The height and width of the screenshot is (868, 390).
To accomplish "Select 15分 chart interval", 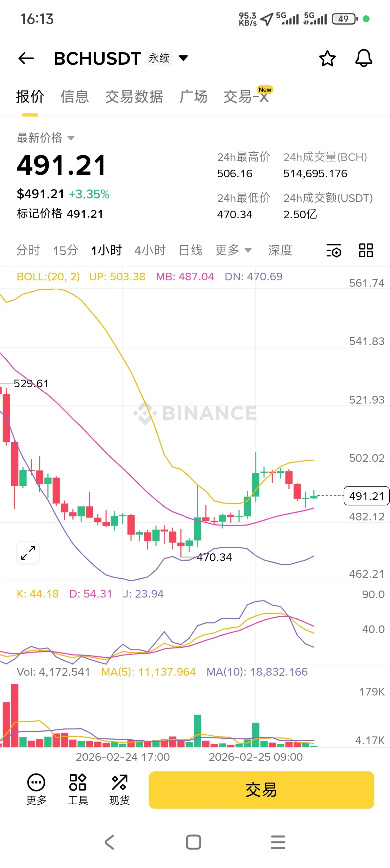I will (x=66, y=250).
